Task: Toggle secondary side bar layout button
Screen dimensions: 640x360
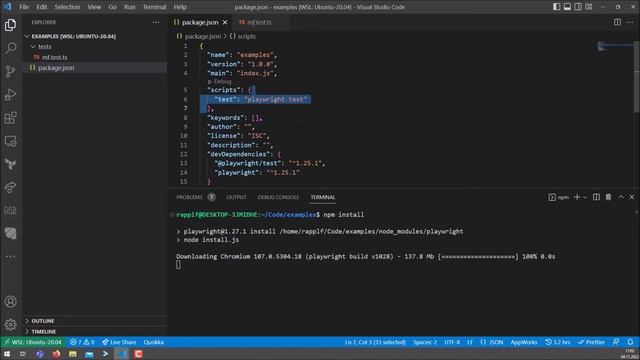Action: click(578, 7)
